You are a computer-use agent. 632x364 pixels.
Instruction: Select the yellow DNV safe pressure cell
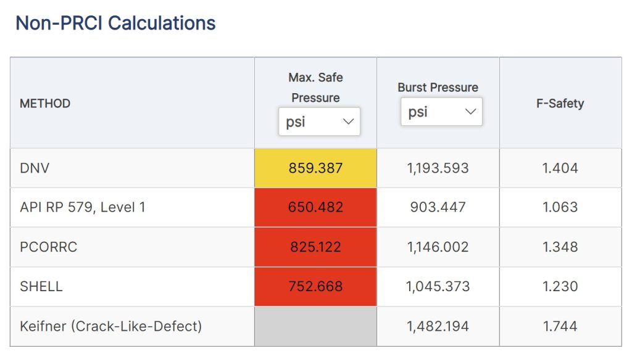click(315, 167)
